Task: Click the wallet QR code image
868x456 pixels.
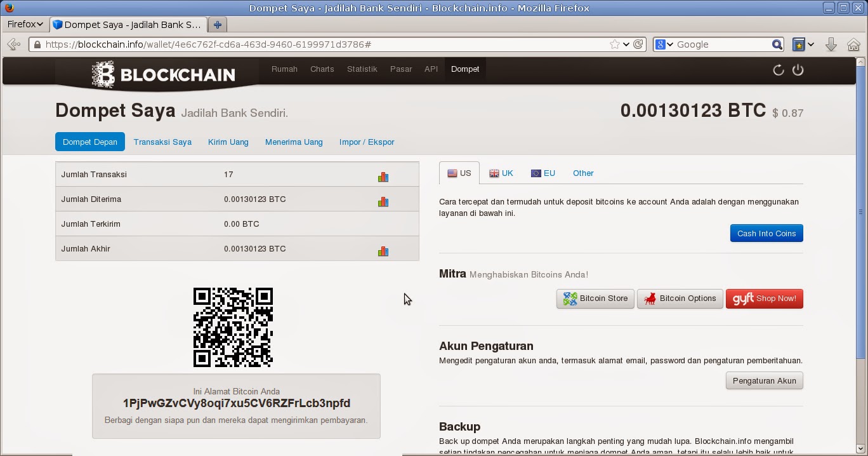Action: point(233,327)
